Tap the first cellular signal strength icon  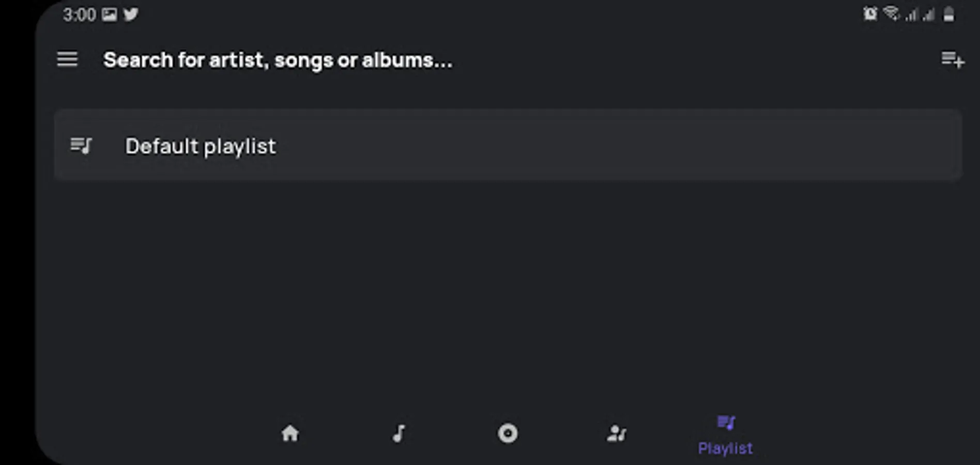[x=911, y=14]
